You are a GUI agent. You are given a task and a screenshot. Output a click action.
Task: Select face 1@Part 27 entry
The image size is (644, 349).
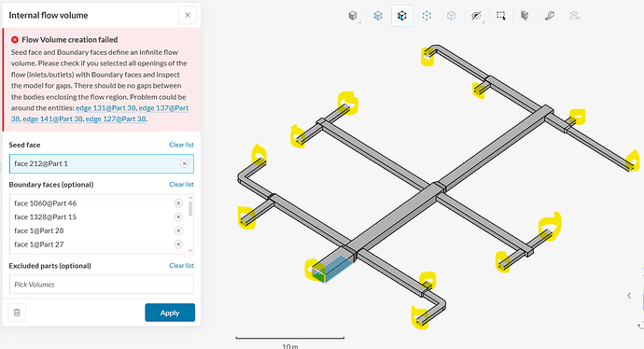click(38, 244)
